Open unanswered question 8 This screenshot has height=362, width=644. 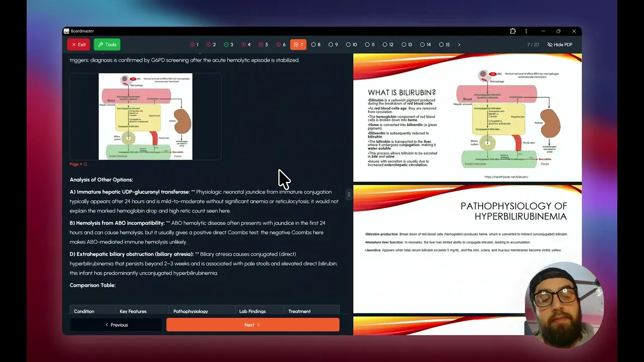pos(316,45)
